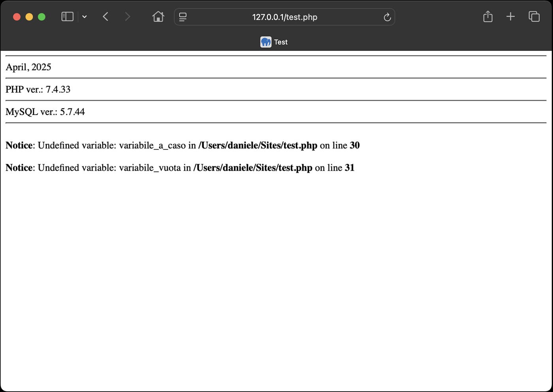
Task: Select the Test tab
Action: [x=274, y=42]
